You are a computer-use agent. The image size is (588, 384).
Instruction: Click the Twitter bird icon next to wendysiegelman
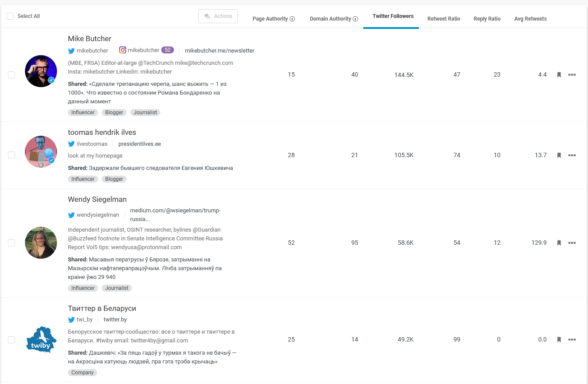coord(71,215)
